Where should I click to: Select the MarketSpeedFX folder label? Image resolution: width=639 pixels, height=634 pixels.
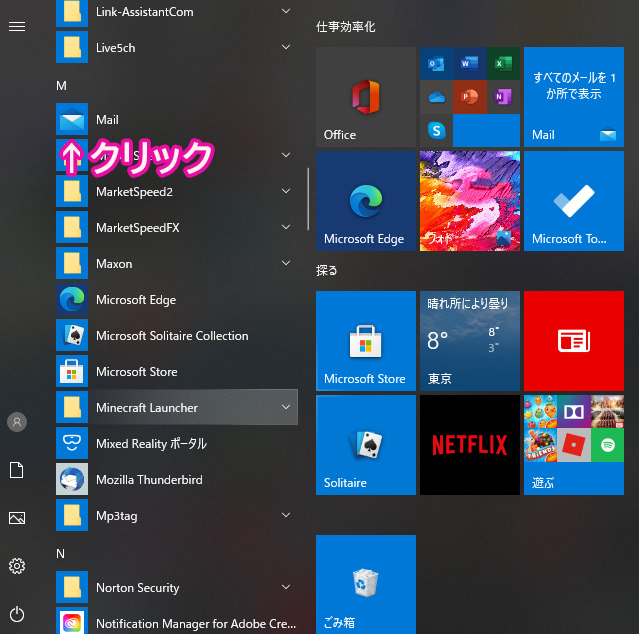coord(138,227)
